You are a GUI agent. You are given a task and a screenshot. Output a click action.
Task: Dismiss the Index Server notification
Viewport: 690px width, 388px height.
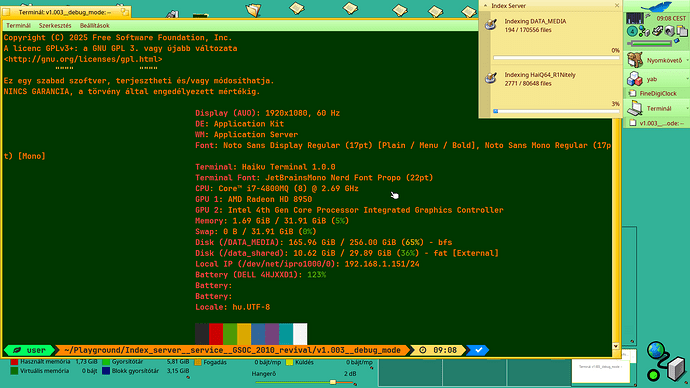pyautogui.click(x=617, y=6)
